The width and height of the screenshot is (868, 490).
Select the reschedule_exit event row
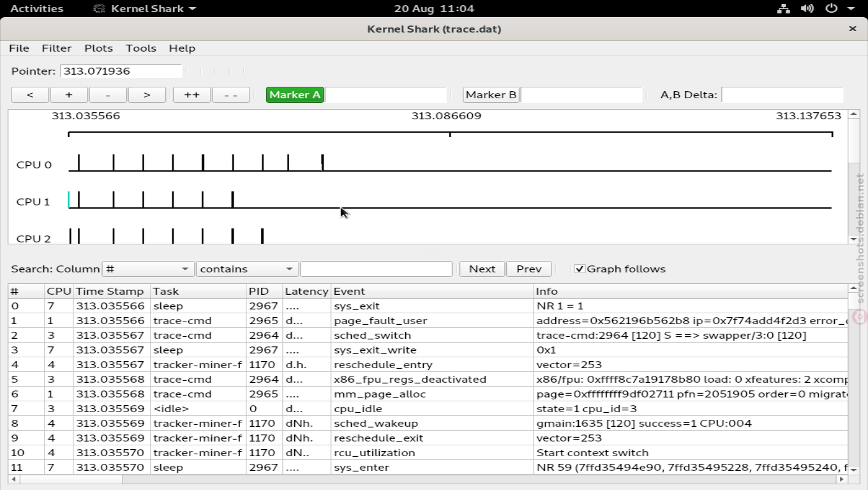click(428, 438)
